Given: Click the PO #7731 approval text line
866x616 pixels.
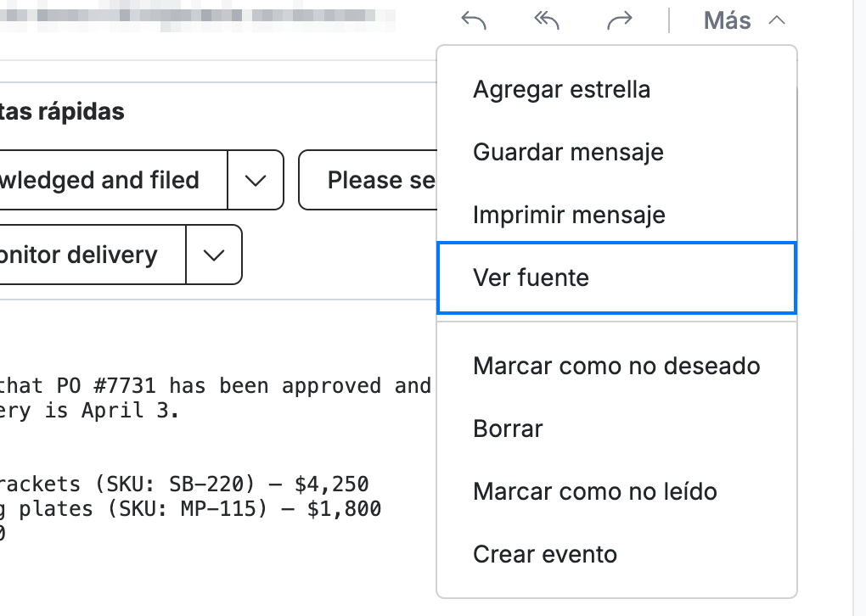Looking at the screenshot, I should [216, 385].
